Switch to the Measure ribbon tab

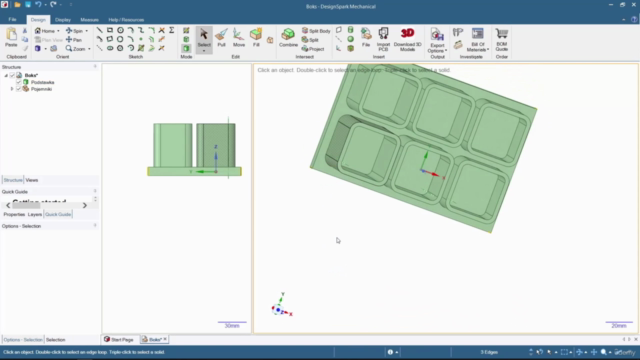pyautogui.click(x=89, y=20)
